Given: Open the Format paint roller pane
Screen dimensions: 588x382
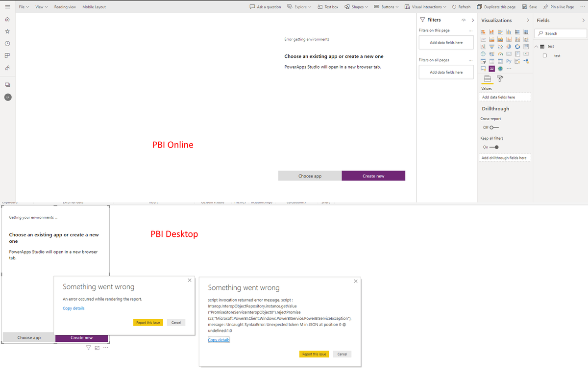Looking at the screenshot, I should click(x=500, y=79).
